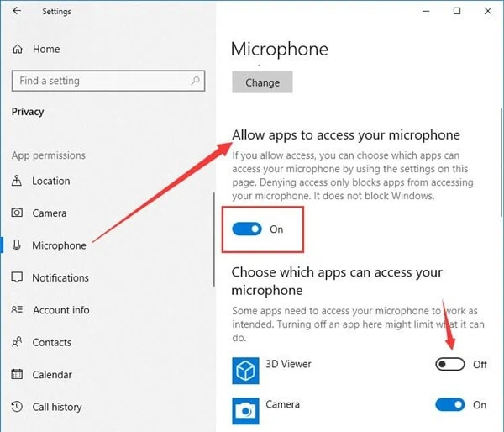Click the Home icon in sidebar

18,50
